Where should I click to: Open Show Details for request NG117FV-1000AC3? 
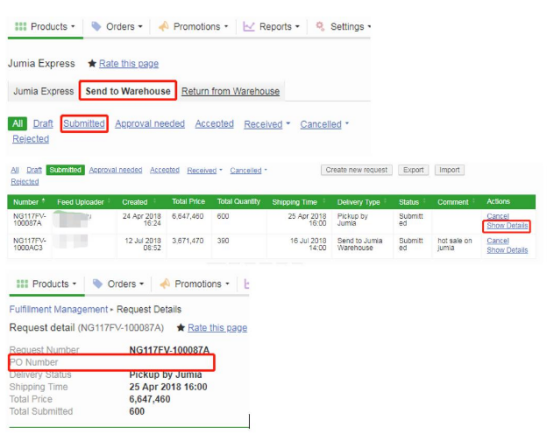click(x=507, y=250)
